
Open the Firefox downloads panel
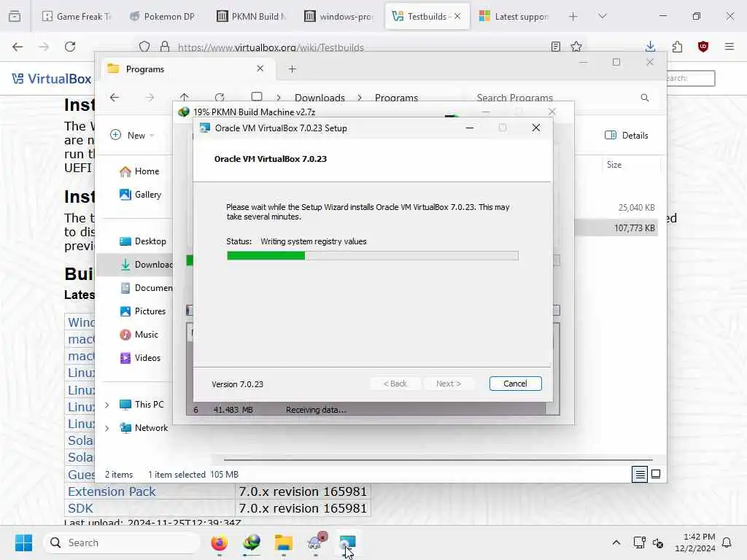pyautogui.click(x=650, y=47)
